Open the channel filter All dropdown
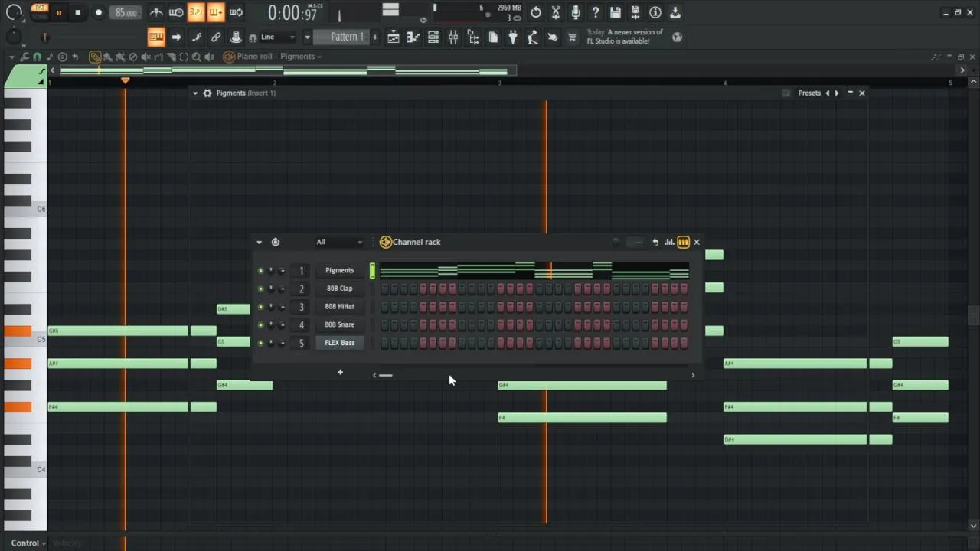Screen dimensions: 980x551 point(339,242)
